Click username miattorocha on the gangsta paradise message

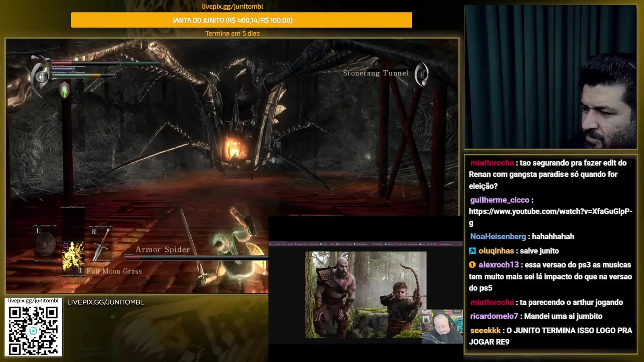tap(492, 163)
